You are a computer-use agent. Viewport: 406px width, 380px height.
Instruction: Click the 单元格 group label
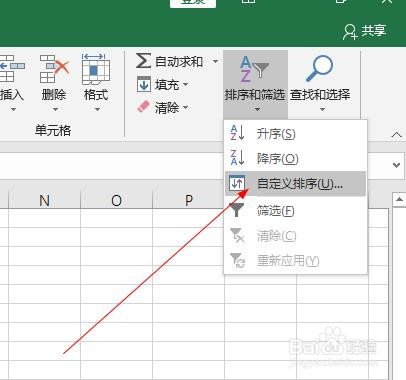point(53,130)
